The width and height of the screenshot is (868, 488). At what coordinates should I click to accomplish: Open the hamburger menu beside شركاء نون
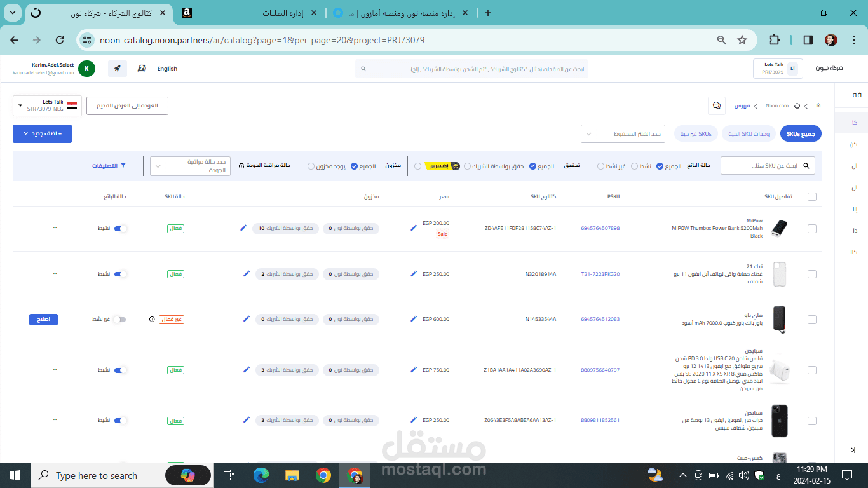855,69
